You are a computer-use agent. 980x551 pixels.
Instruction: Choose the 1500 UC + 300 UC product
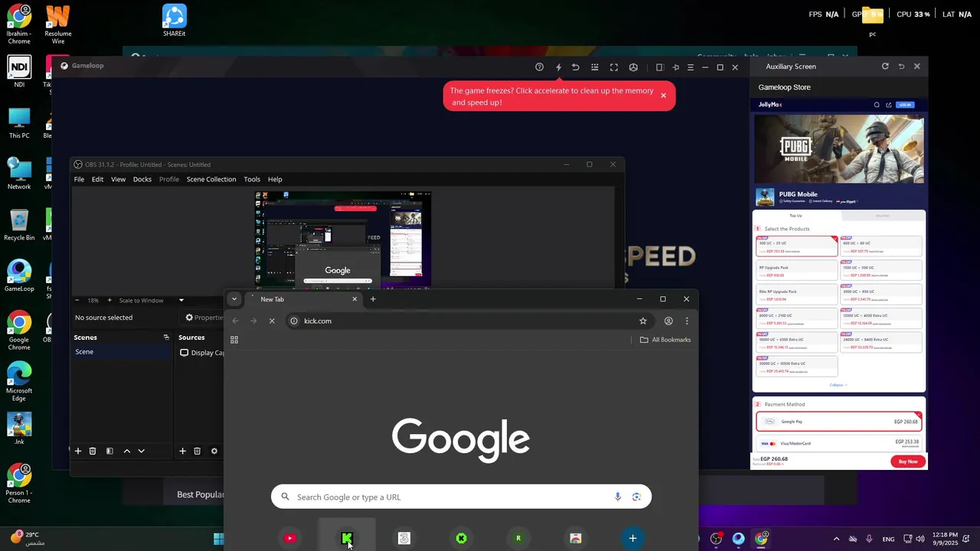(x=881, y=271)
